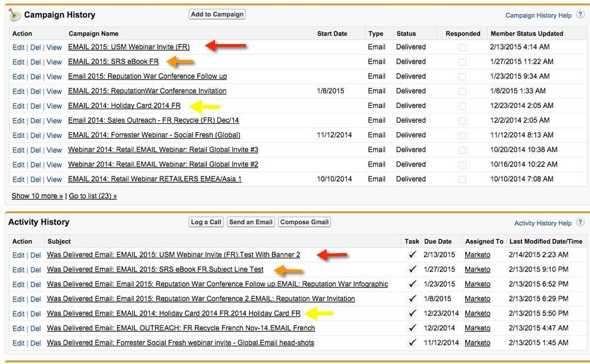
Task: Open Marketo assignee for 2/13/2015 task
Action: click(478, 255)
